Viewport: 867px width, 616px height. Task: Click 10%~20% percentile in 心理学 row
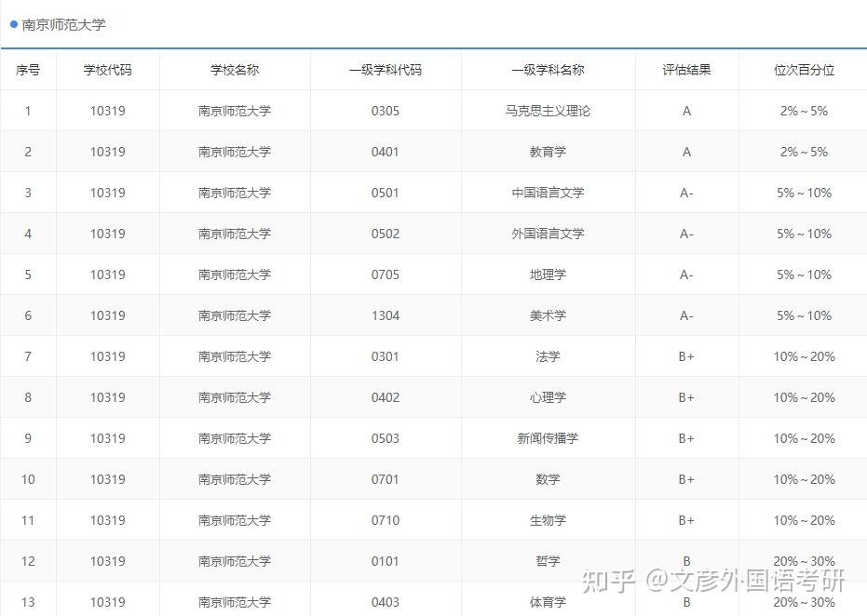point(804,397)
